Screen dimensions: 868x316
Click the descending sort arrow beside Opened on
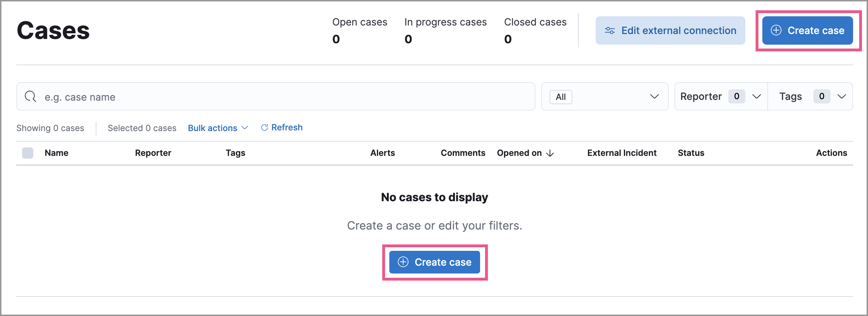pyautogui.click(x=550, y=153)
